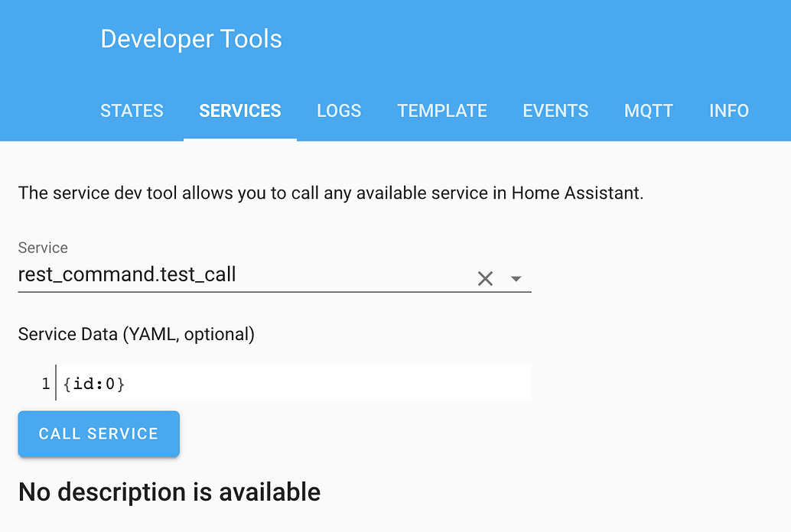Switch to the MQTT tab
Screen dimensions: 791x532
point(649,111)
